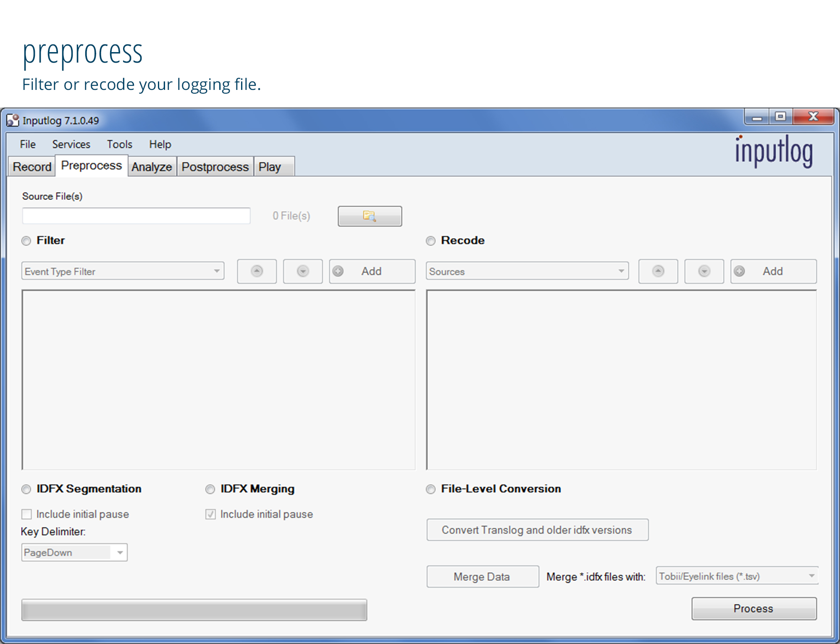Toggle Include initial pause under IDFX Merging
The image size is (840, 644).
(x=210, y=514)
